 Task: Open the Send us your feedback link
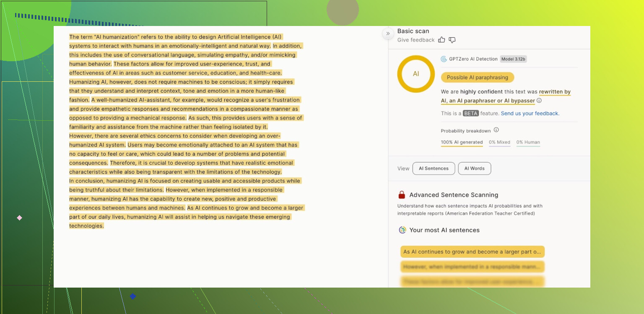point(530,113)
